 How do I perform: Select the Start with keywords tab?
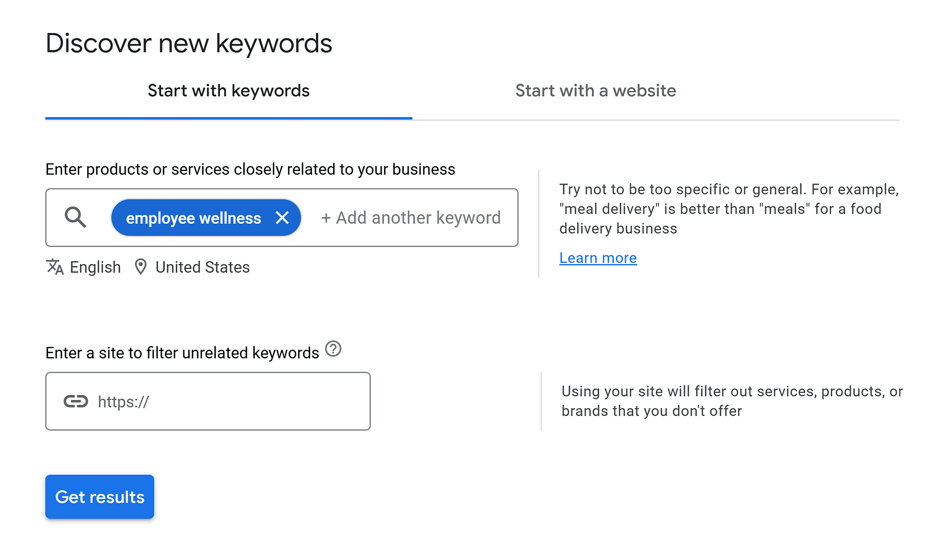[229, 91]
